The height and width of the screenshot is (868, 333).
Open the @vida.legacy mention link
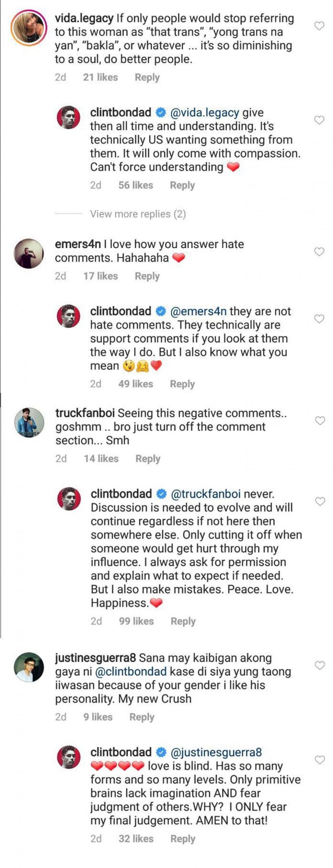[x=205, y=113]
